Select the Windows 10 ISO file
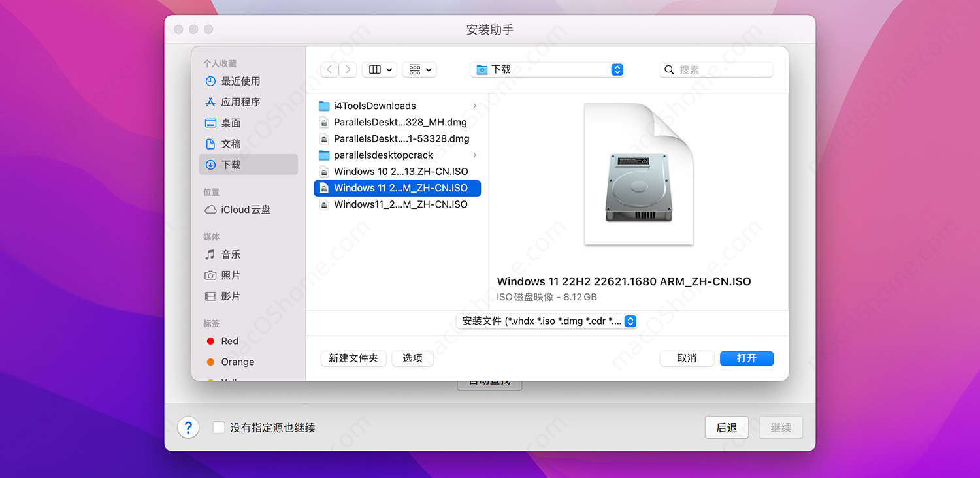980x478 pixels. (x=400, y=171)
